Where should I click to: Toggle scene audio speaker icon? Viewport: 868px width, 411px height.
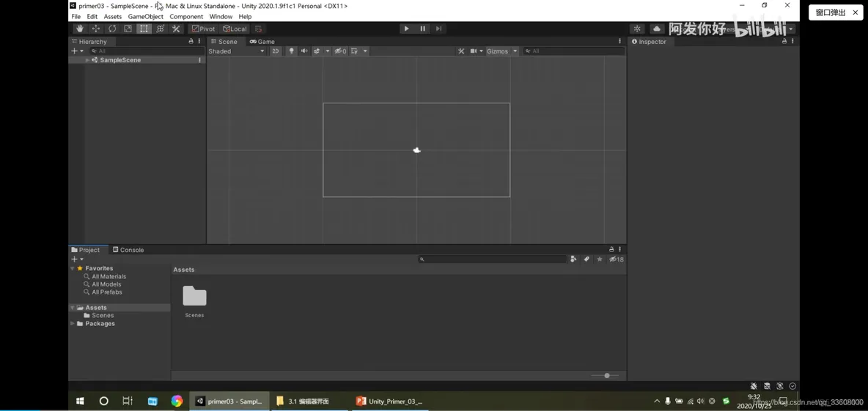[304, 51]
